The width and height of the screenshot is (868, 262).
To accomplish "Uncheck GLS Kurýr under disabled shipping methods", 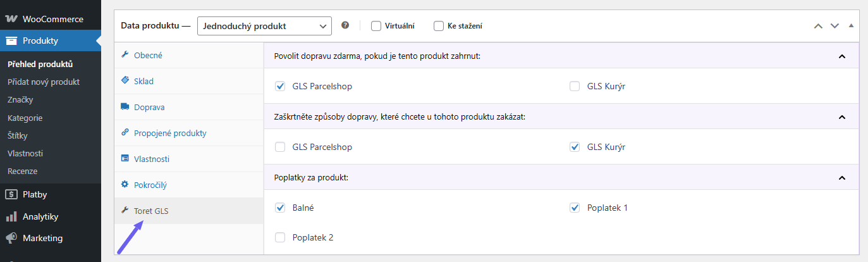I will pos(575,147).
